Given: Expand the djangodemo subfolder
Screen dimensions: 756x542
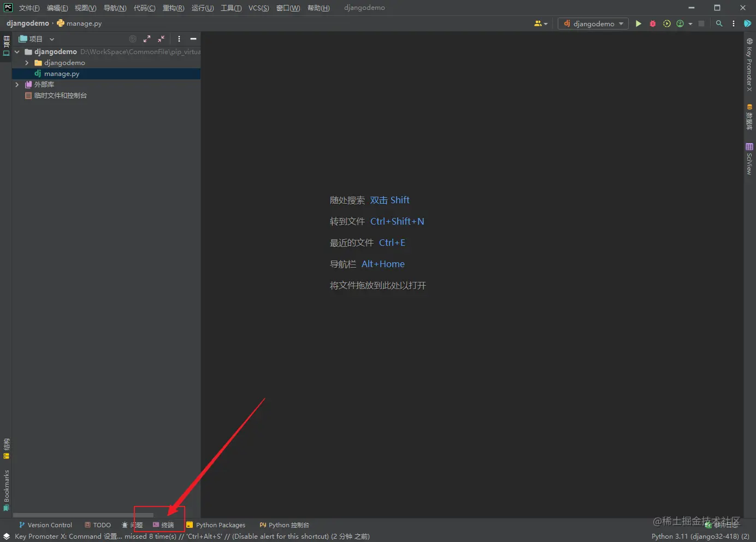Looking at the screenshot, I should pos(26,63).
